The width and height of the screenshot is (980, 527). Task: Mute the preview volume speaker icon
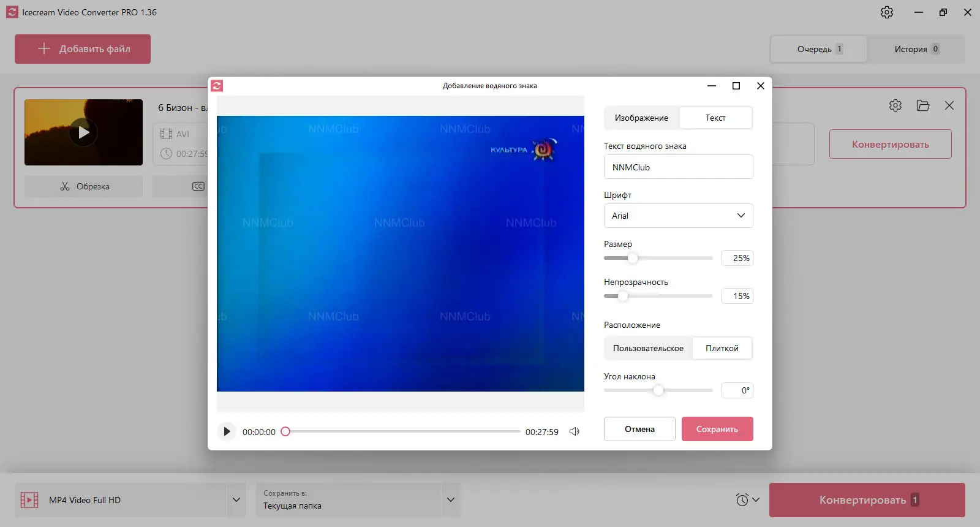coord(574,431)
